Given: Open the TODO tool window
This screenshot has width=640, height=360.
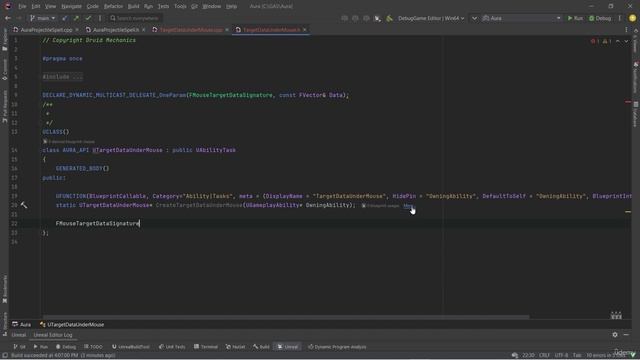Looking at the screenshot, I should click(x=93, y=347).
